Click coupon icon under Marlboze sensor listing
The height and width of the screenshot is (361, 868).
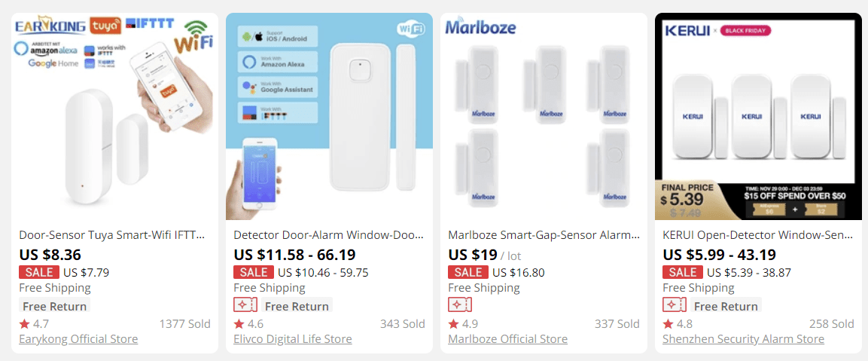coord(460,304)
